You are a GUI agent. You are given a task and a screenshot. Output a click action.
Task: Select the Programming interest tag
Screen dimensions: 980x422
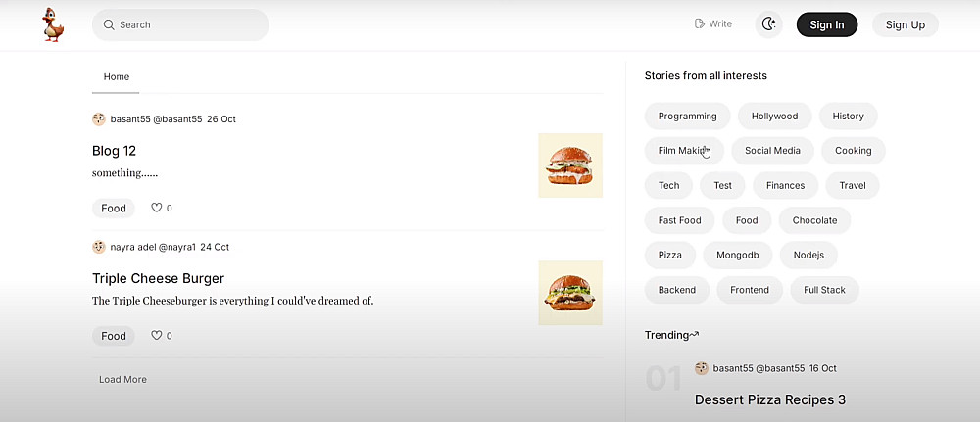(x=687, y=117)
